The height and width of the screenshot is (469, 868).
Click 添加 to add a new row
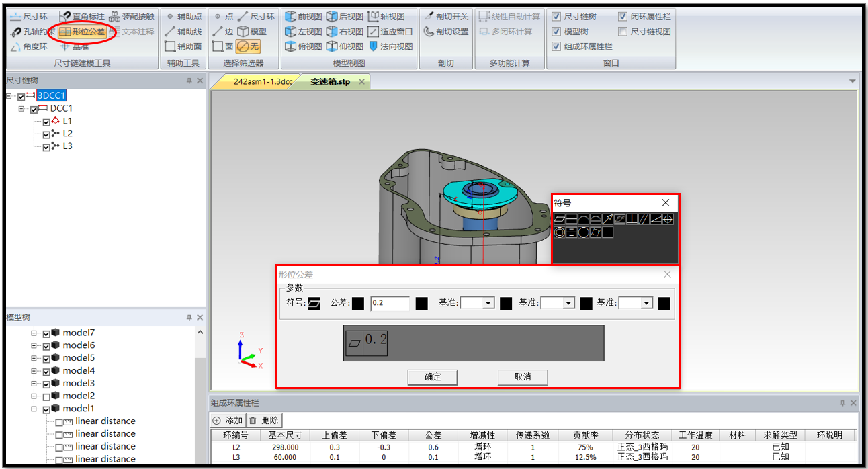228,421
